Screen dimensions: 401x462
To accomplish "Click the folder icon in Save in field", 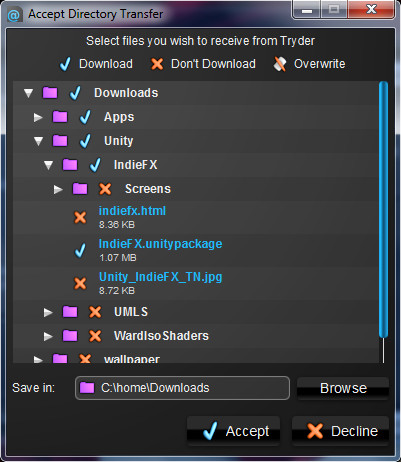I will point(87,388).
